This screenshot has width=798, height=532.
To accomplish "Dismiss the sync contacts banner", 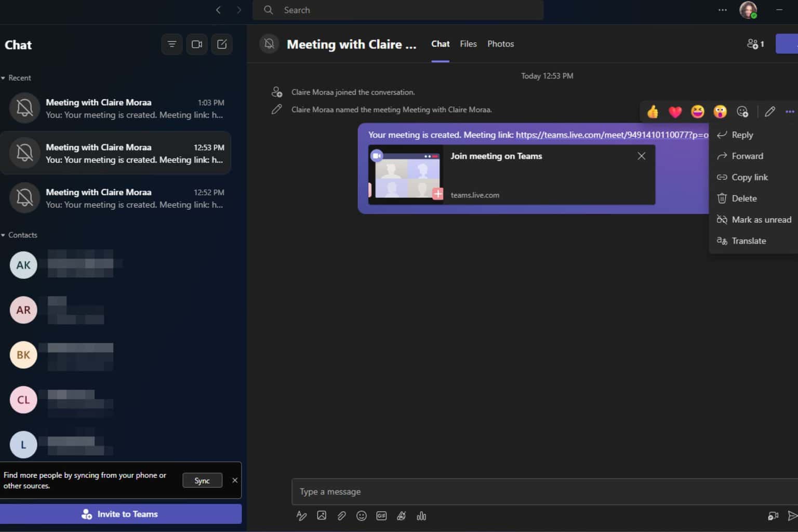I will (x=235, y=481).
